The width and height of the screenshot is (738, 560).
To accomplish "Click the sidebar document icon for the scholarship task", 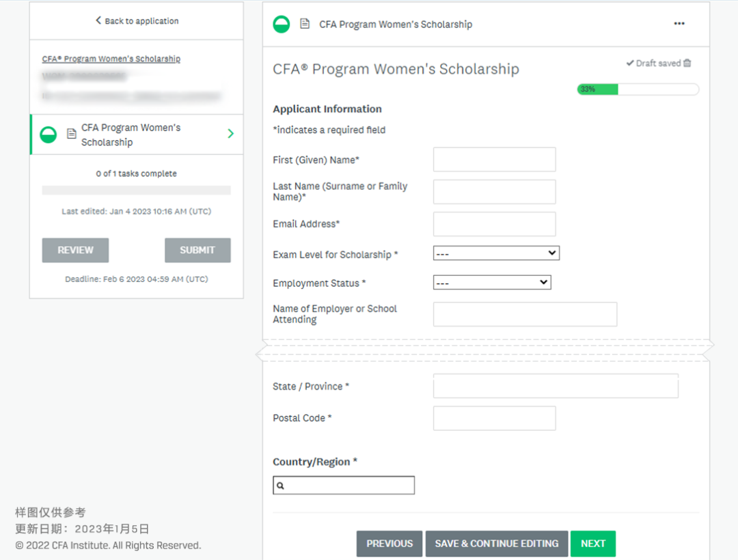I will (x=72, y=134).
